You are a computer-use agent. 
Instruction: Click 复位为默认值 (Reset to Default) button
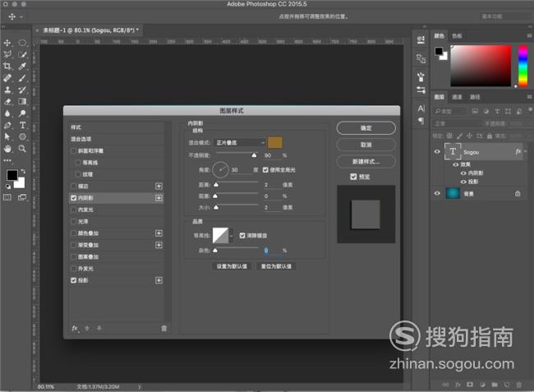276,266
